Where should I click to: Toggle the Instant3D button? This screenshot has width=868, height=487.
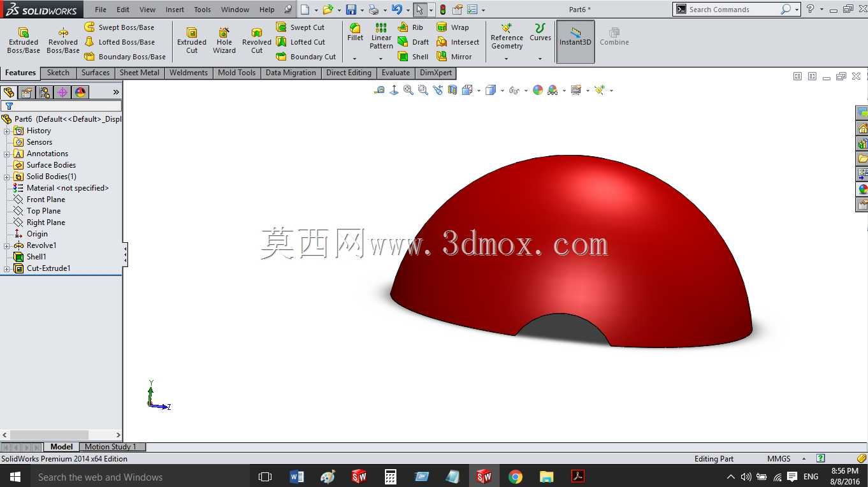click(575, 41)
